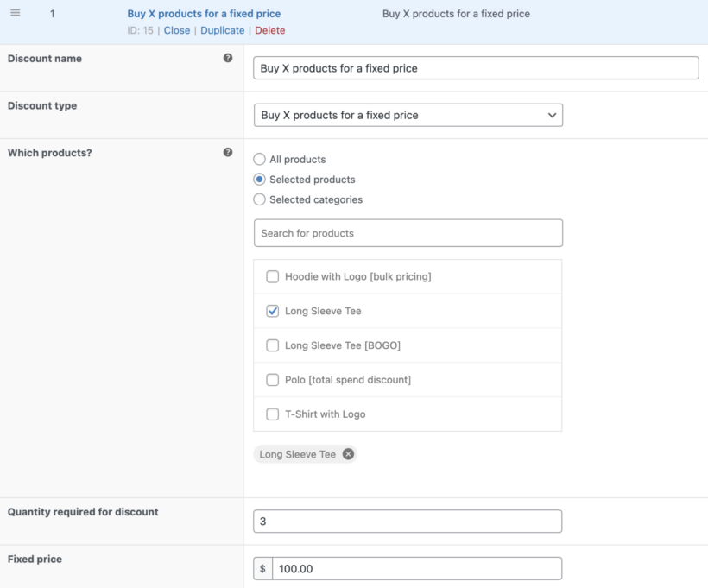Select the All products radio button
The width and height of the screenshot is (708, 588).
(259, 159)
